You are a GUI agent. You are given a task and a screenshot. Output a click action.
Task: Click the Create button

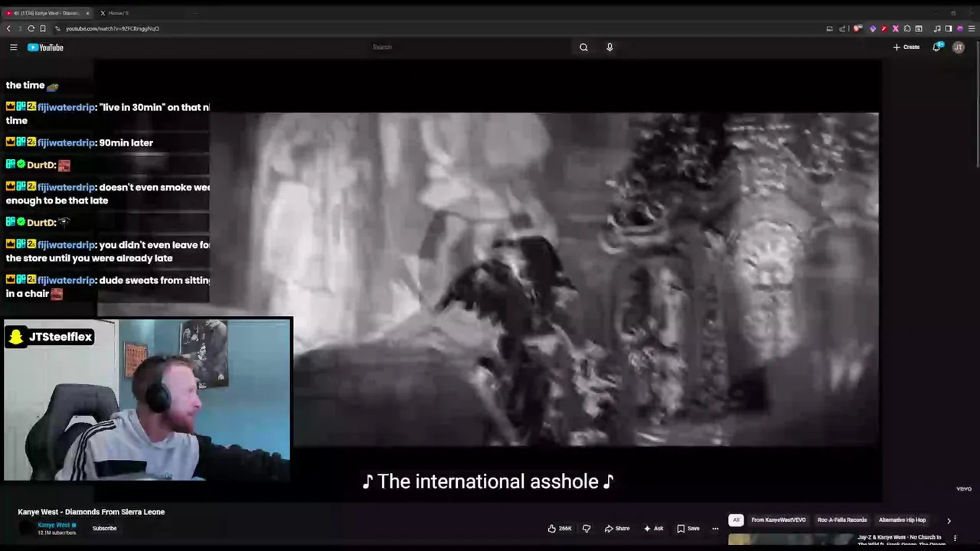(906, 47)
